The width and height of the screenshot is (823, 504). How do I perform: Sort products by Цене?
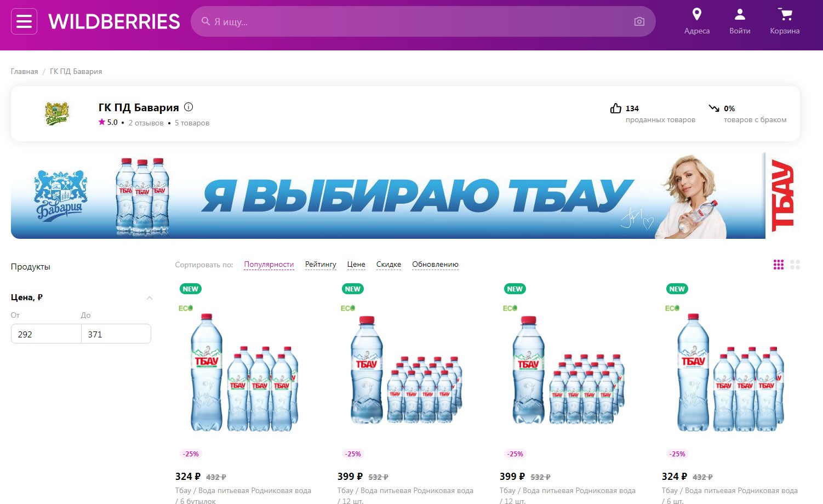pyautogui.click(x=356, y=265)
